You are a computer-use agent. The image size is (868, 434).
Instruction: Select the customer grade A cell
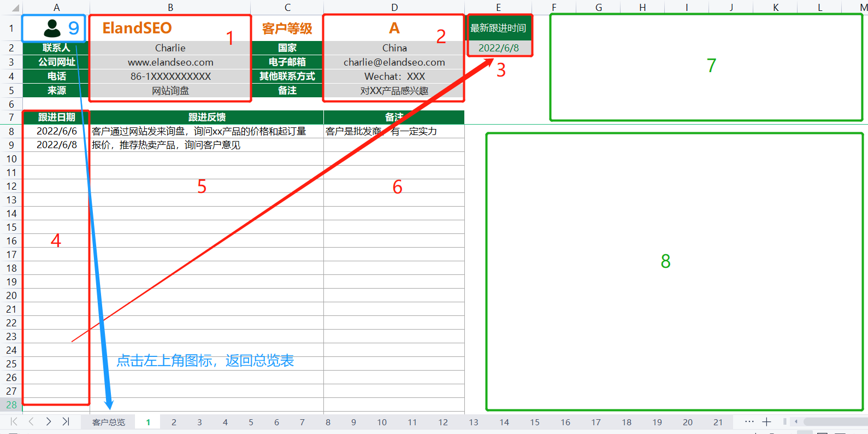point(394,28)
